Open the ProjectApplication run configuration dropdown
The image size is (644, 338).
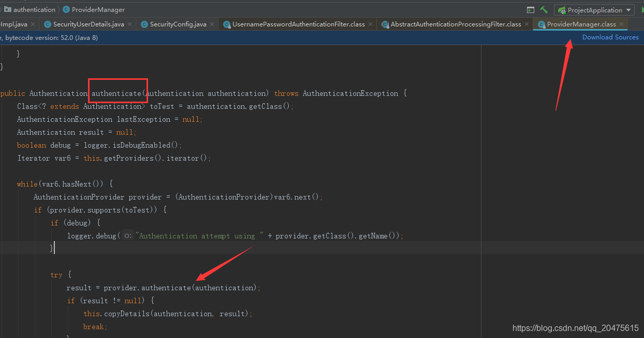pyautogui.click(x=594, y=10)
